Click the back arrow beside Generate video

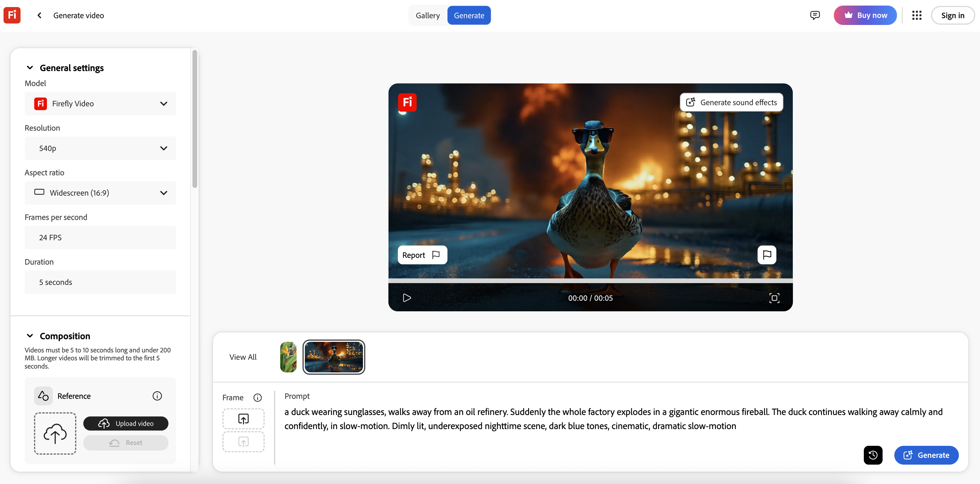pyautogui.click(x=40, y=15)
